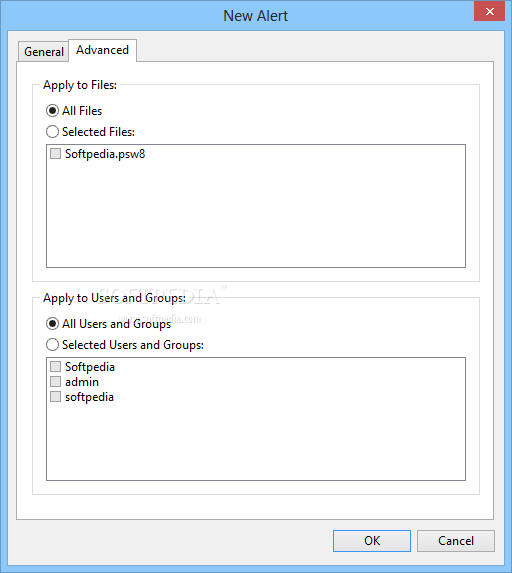Choose All Users and Groups option
This screenshot has width=512, height=573.
coord(52,324)
